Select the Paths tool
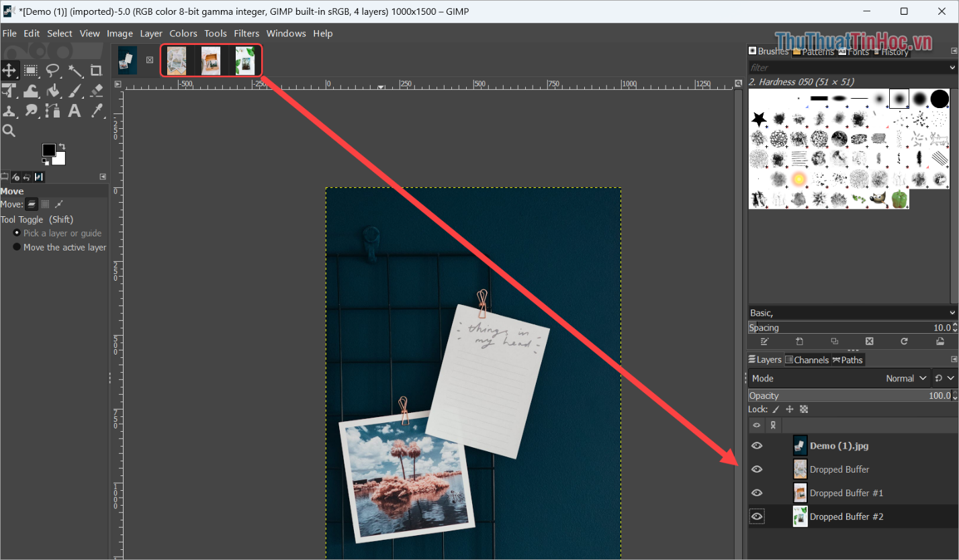Image resolution: width=959 pixels, height=560 pixels. (x=53, y=111)
